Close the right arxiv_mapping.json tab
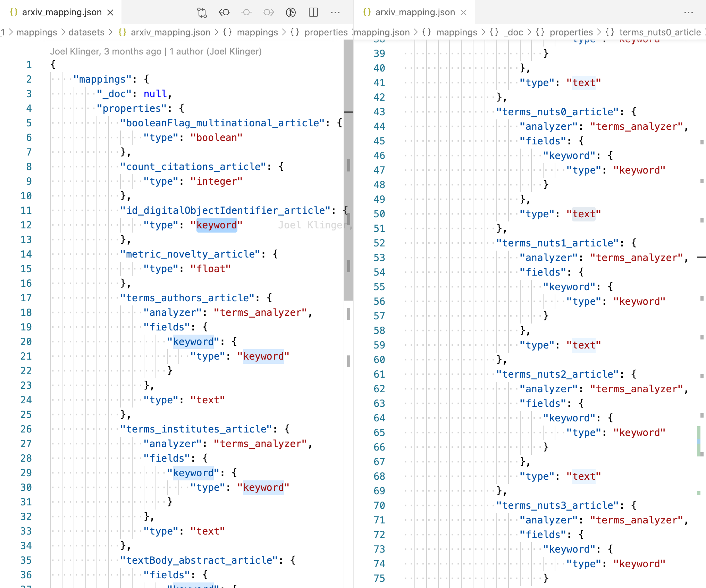This screenshot has width=706, height=588. coord(464,12)
